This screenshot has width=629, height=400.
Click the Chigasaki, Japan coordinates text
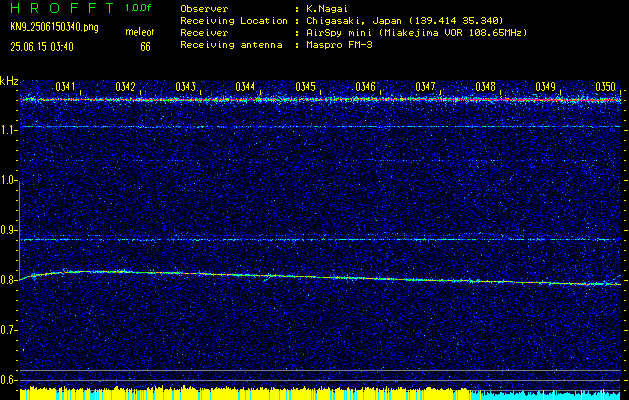405,21
